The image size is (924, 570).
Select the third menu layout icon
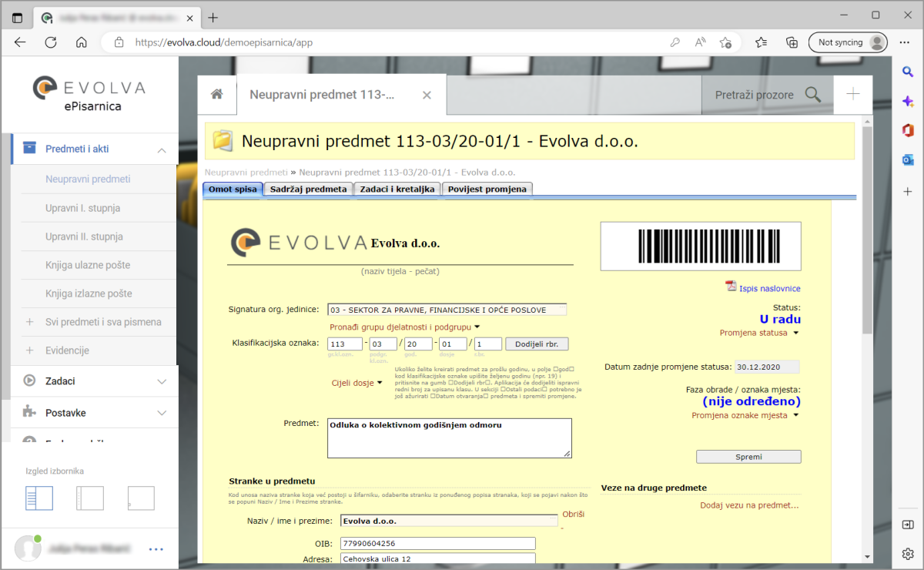point(141,498)
